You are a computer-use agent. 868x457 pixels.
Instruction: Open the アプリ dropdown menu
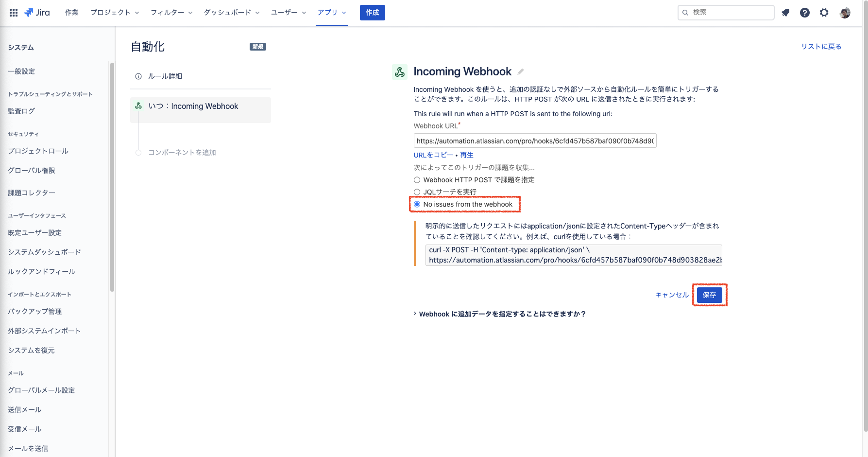[x=332, y=13]
